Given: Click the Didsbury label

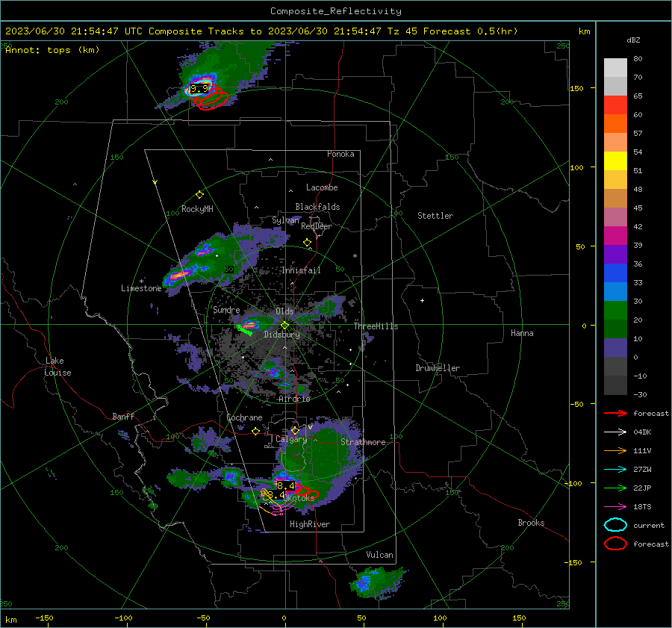Looking at the screenshot, I should (281, 335).
